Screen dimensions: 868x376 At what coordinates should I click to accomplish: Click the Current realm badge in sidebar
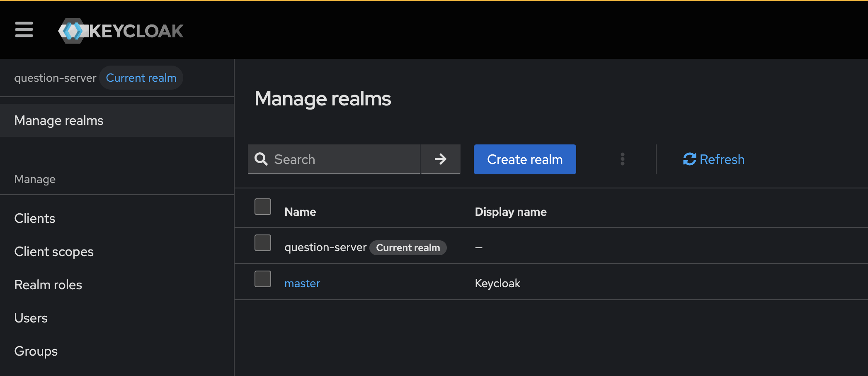141,78
